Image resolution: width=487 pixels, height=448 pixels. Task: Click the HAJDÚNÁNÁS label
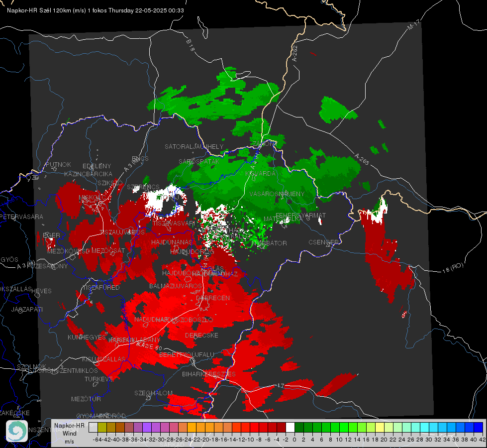tap(172, 242)
